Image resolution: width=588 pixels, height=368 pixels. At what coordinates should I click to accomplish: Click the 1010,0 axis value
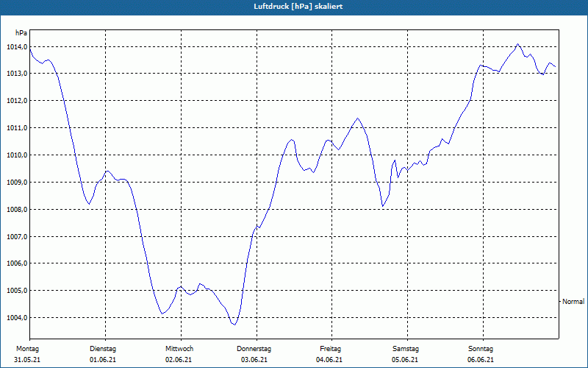(x=17, y=155)
